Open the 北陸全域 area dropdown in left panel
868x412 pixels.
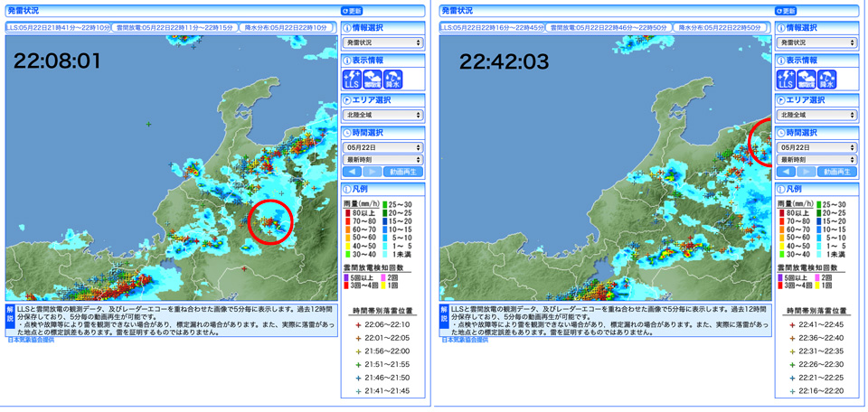coord(383,115)
